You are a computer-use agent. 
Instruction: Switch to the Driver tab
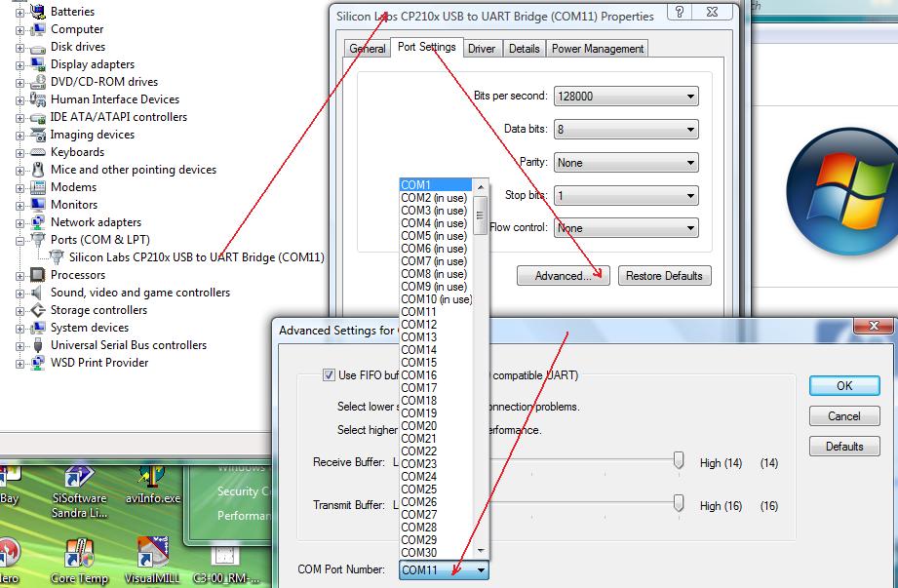pyautogui.click(x=481, y=49)
